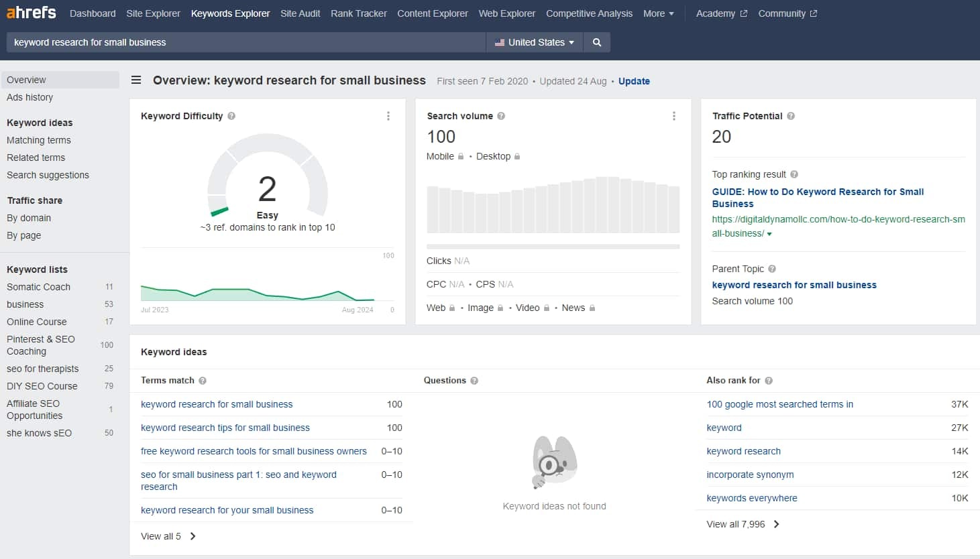Open the GUIDE top ranking result link

pyautogui.click(x=818, y=198)
